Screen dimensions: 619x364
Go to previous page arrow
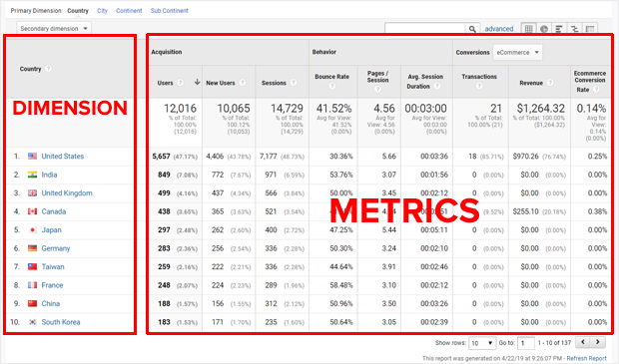click(x=583, y=342)
